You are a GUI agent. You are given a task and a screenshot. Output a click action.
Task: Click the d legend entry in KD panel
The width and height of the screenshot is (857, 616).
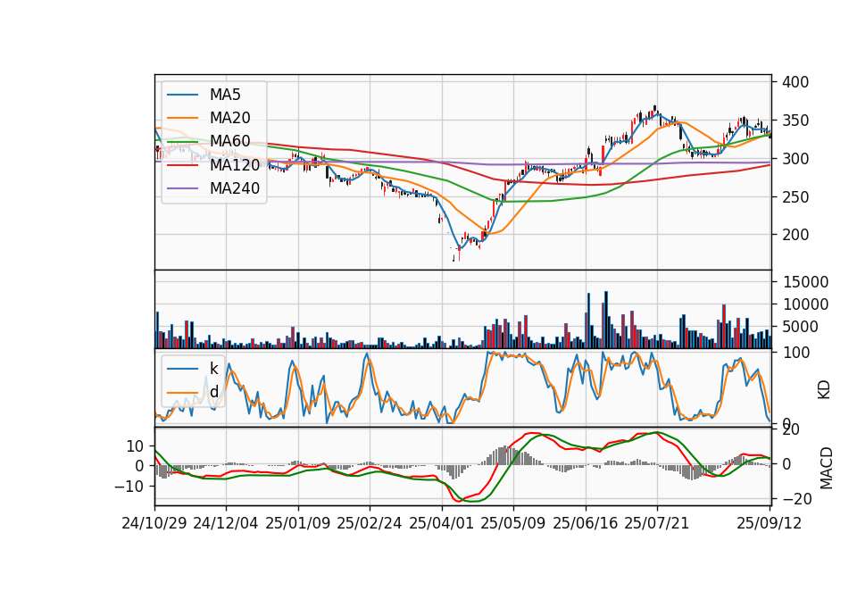[x=213, y=392]
